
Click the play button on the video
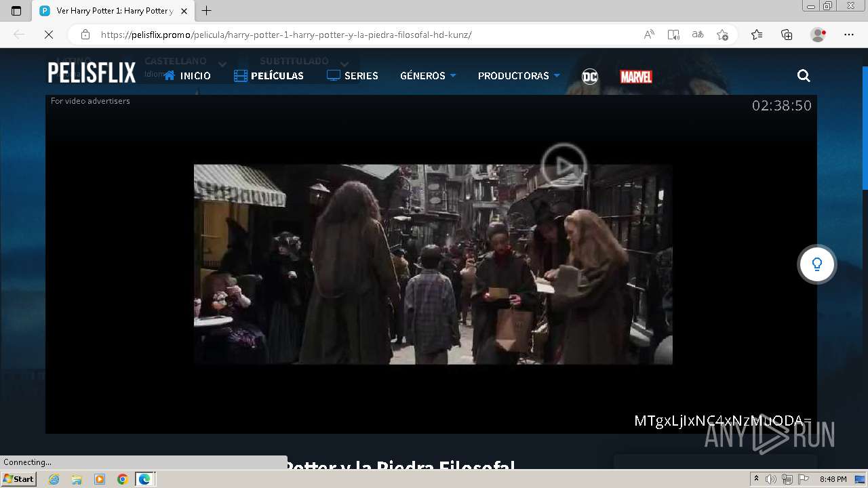[564, 165]
